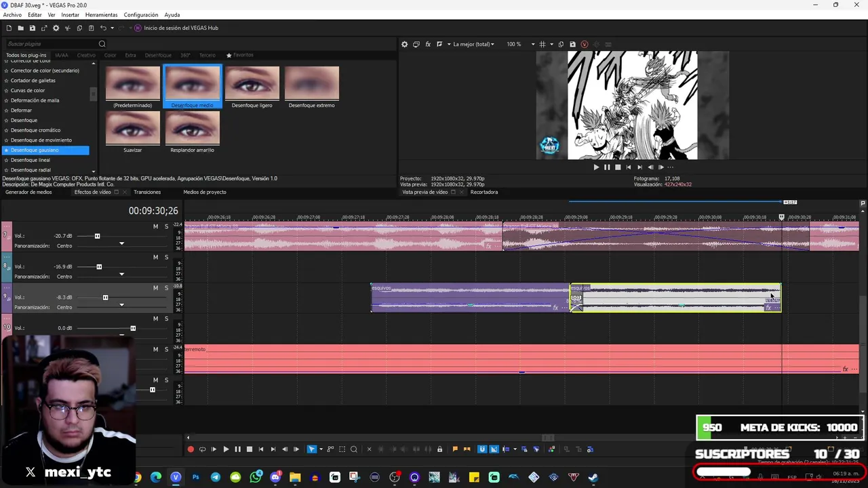Click the Open project folder icon
The height and width of the screenshot is (488, 868).
20,28
